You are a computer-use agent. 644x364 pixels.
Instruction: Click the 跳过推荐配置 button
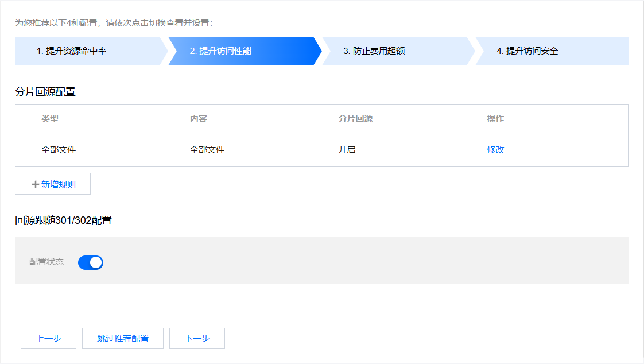coord(123,339)
